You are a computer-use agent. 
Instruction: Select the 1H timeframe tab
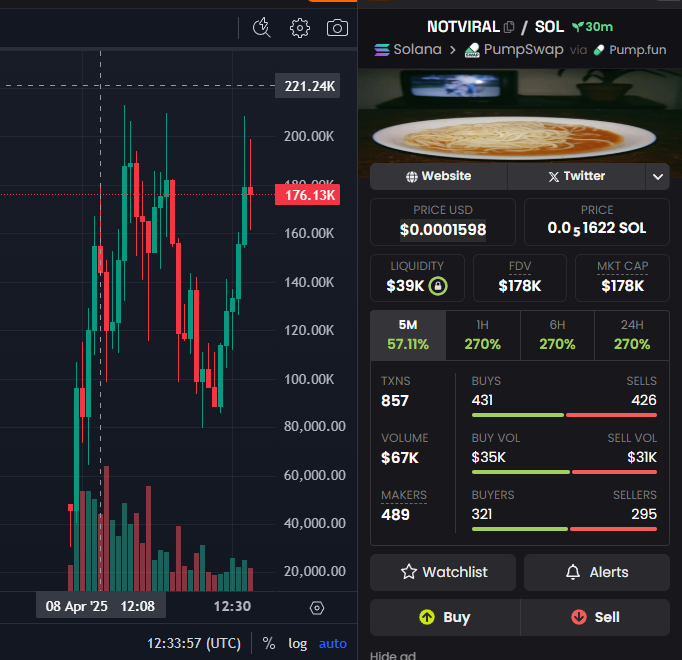[x=483, y=335]
